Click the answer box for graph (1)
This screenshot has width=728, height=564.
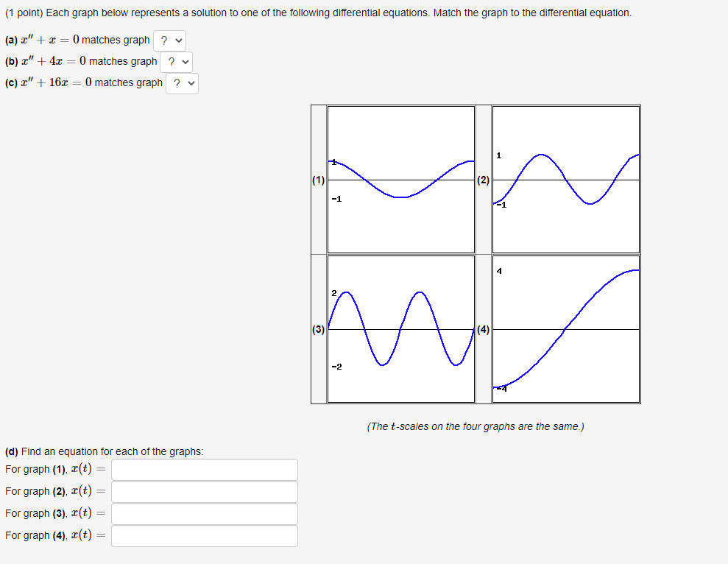coord(205,470)
